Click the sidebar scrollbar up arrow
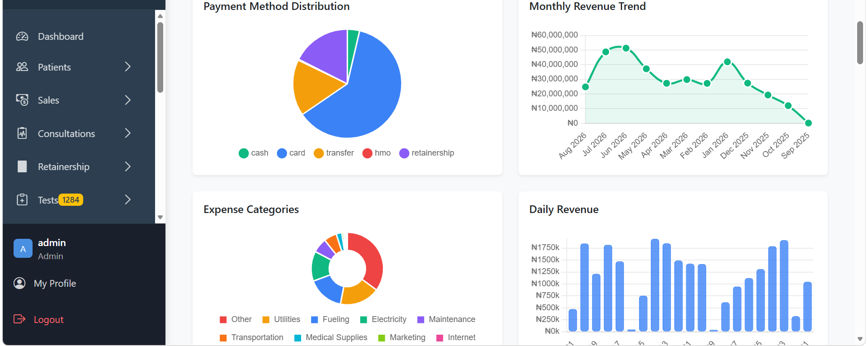Screen dimensions: 868x346 point(160,16)
